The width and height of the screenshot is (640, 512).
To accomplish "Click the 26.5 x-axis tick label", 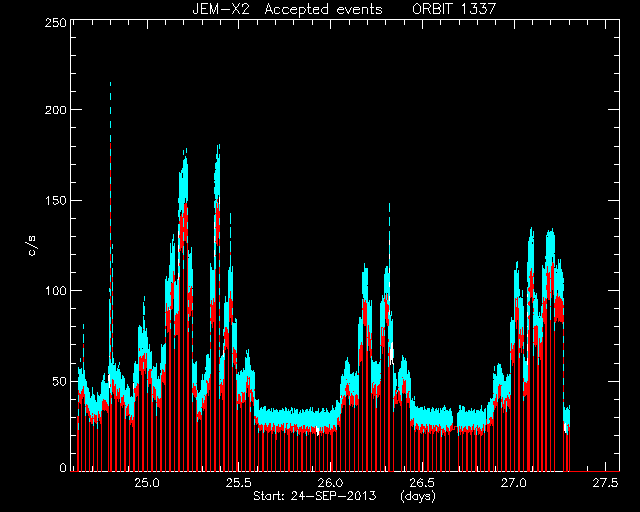I will click(x=421, y=483).
